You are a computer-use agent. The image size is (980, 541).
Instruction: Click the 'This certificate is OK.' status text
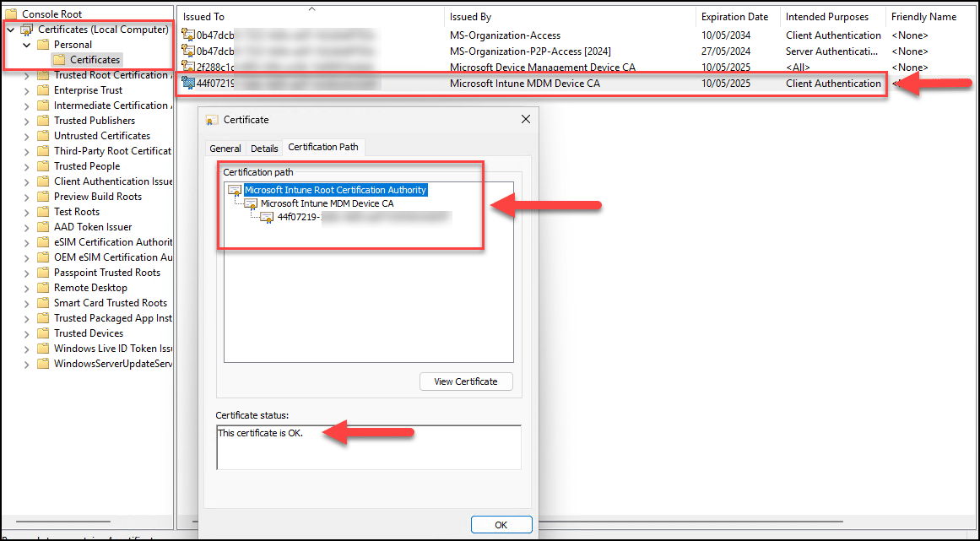coord(261,432)
